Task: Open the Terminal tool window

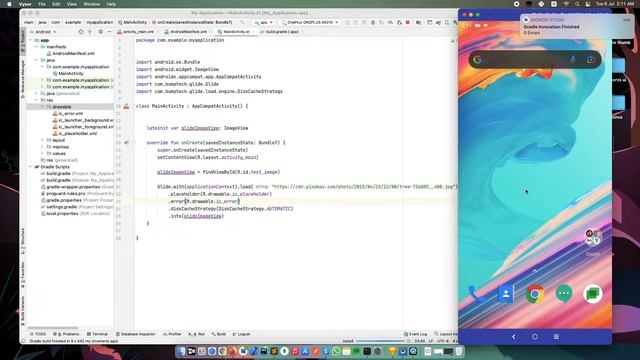Action: click(x=97, y=334)
